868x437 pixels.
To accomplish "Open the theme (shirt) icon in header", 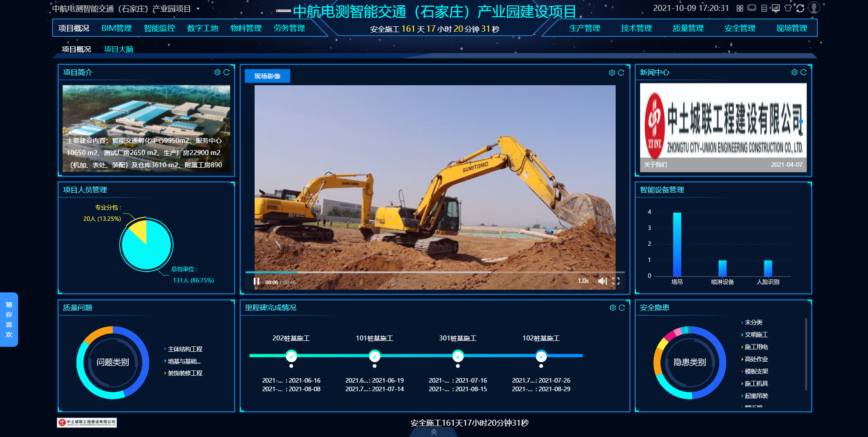I will pyautogui.click(x=788, y=8).
